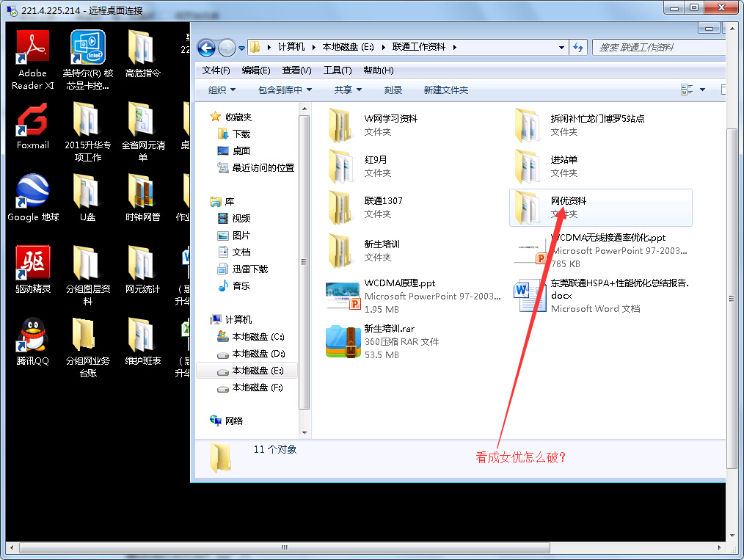Screen dimensions: 744x560
Task: Open the Intel graphics control panel shortcut
Action: (x=88, y=60)
